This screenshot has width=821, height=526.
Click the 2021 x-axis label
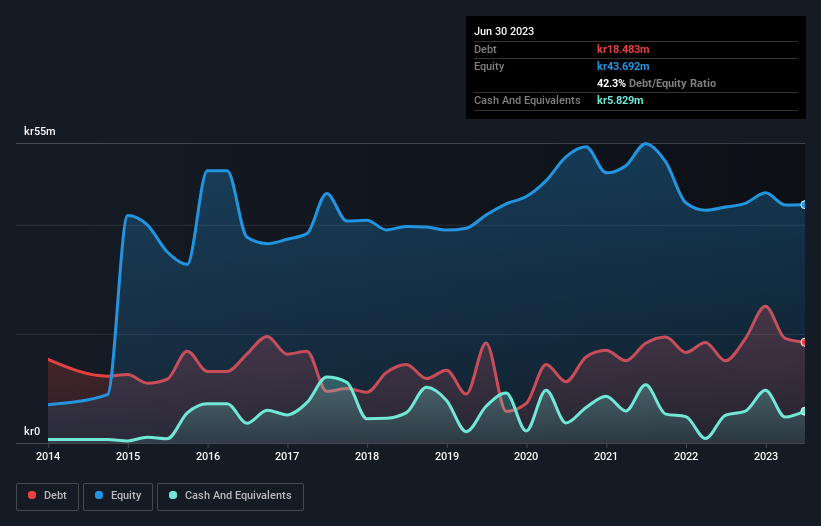point(606,456)
